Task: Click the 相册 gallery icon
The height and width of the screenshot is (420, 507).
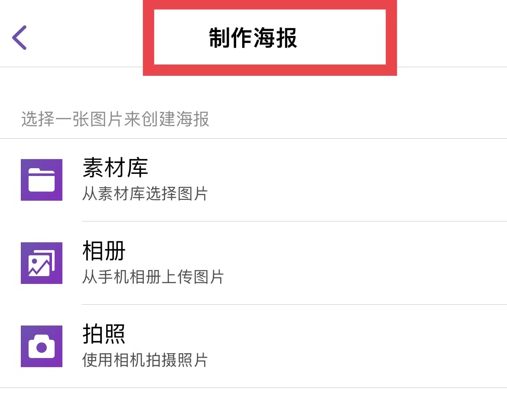Action: tap(42, 263)
